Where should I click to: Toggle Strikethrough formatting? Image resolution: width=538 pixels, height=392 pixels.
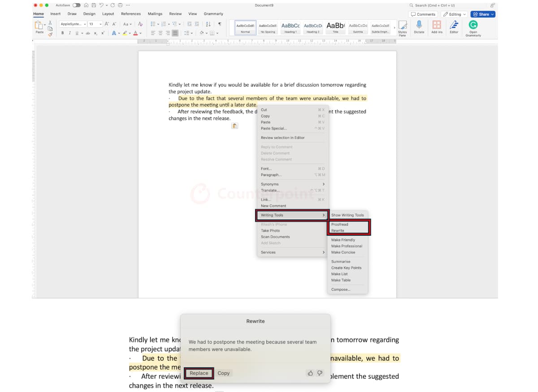coord(88,33)
